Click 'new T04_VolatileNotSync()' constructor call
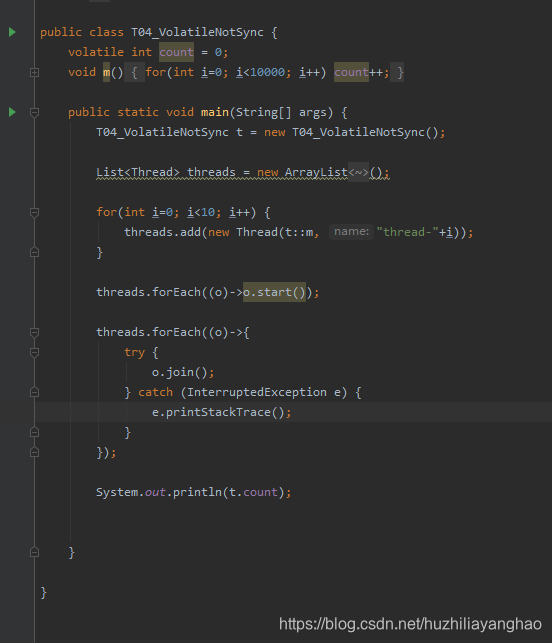The height and width of the screenshot is (643, 552). point(351,132)
